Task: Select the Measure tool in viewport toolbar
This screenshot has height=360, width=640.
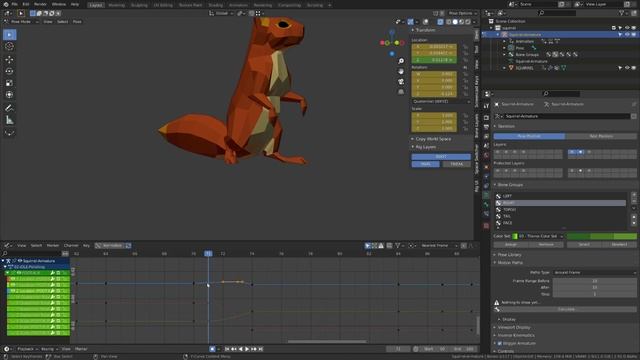Action: pos(9,120)
